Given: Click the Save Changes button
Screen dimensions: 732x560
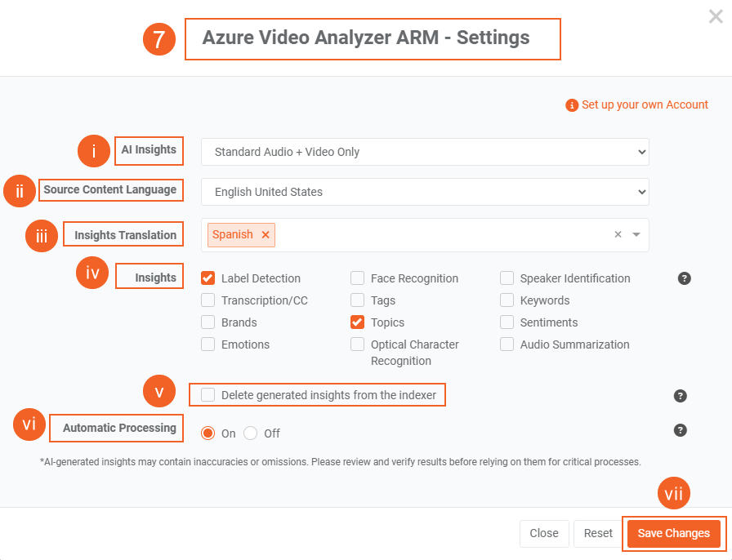Looking at the screenshot, I should pyautogui.click(x=673, y=533).
